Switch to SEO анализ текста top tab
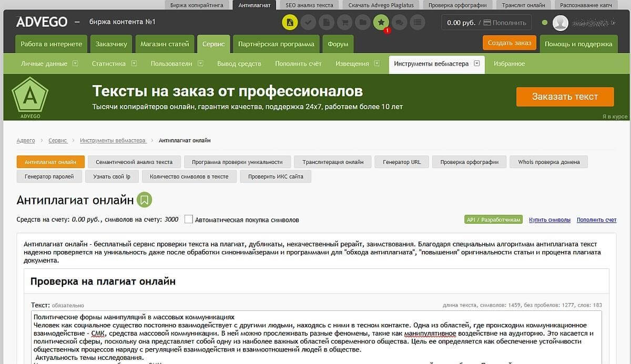This screenshot has height=364, width=631. click(x=309, y=5)
